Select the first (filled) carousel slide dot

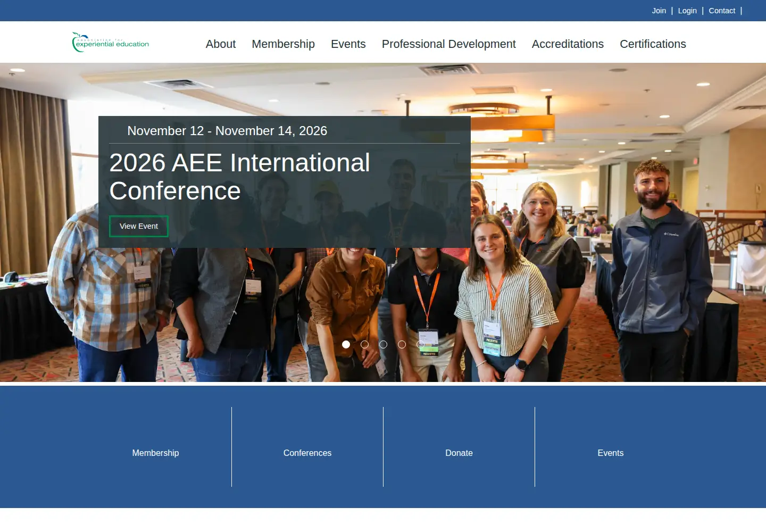(346, 345)
